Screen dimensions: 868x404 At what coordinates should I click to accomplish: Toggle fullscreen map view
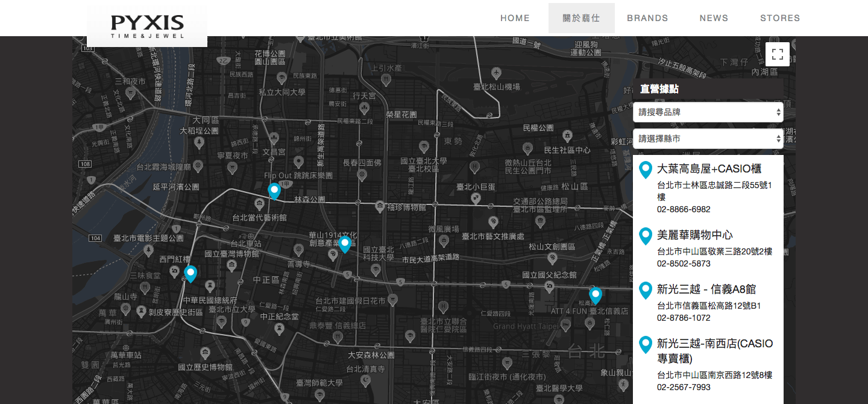tap(777, 54)
